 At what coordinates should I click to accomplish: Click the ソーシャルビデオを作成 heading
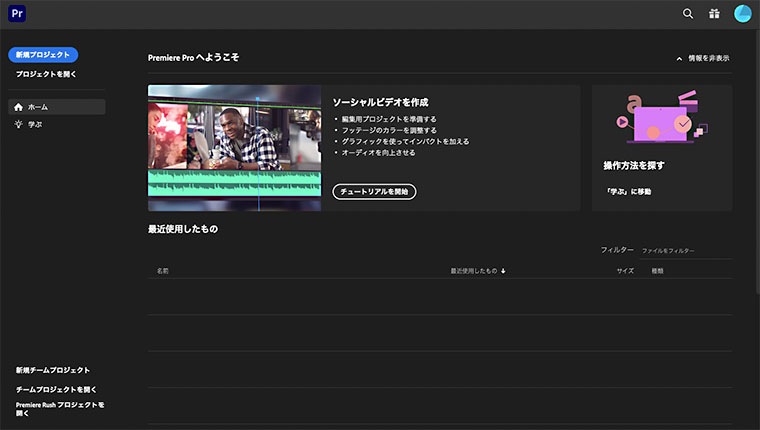click(x=380, y=102)
